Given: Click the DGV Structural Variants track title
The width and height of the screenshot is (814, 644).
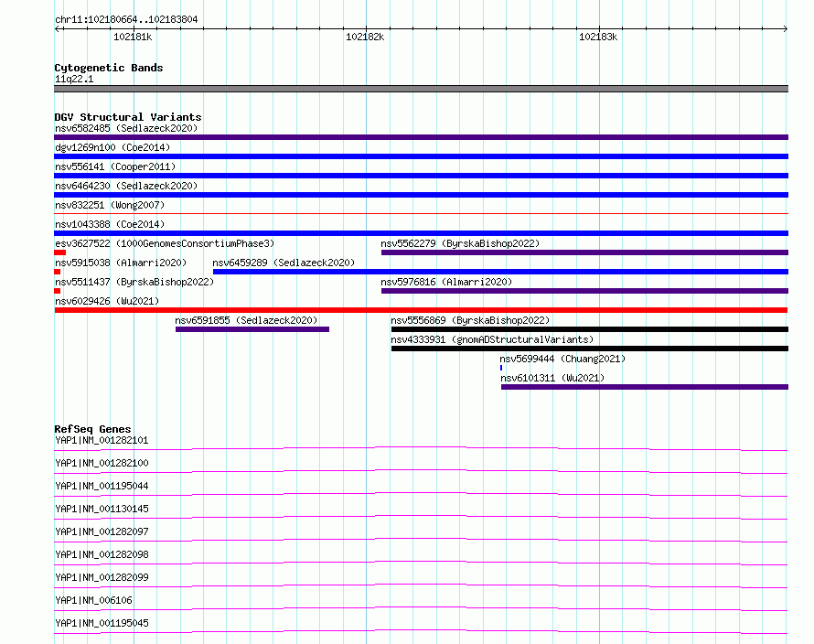Looking at the screenshot, I should click(x=128, y=117).
